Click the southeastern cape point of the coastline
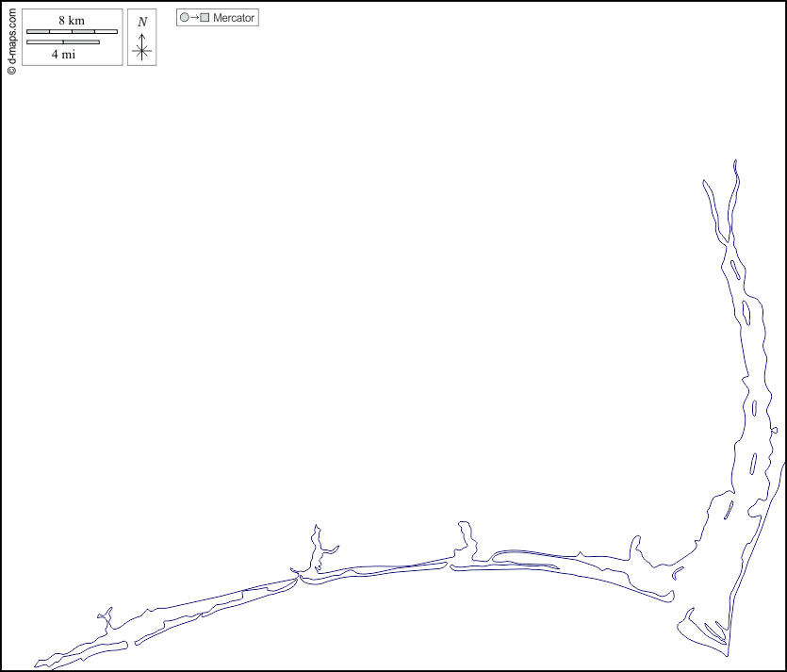787x672 pixels. (728, 656)
